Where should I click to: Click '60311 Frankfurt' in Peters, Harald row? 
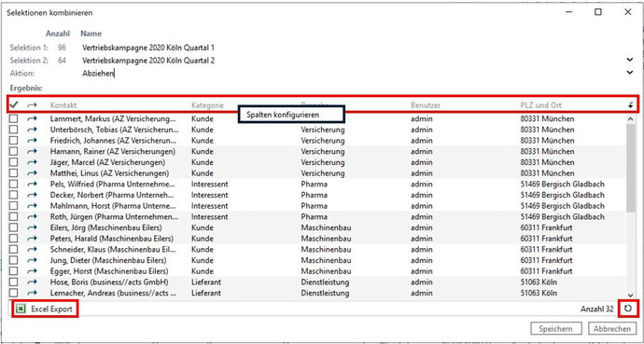click(546, 239)
